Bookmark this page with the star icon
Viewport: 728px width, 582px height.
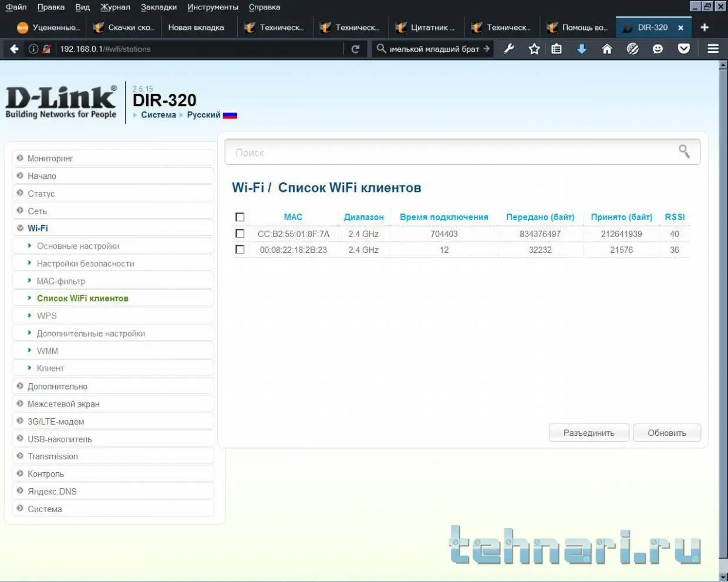[x=534, y=49]
